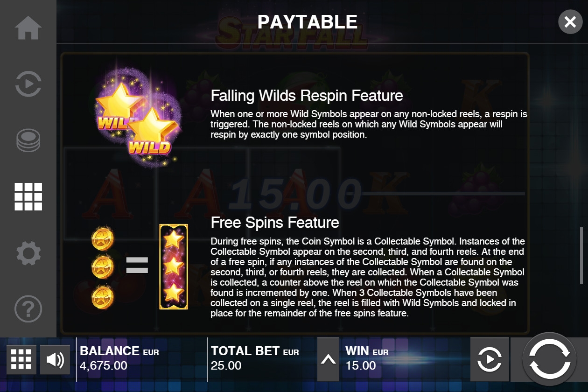Screen dimensions: 588x392
Task: Open the gear settings icon
Action: (x=28, y=253)
